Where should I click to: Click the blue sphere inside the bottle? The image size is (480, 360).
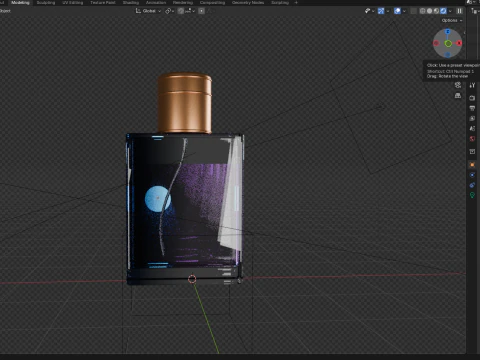tap(157, 199)
